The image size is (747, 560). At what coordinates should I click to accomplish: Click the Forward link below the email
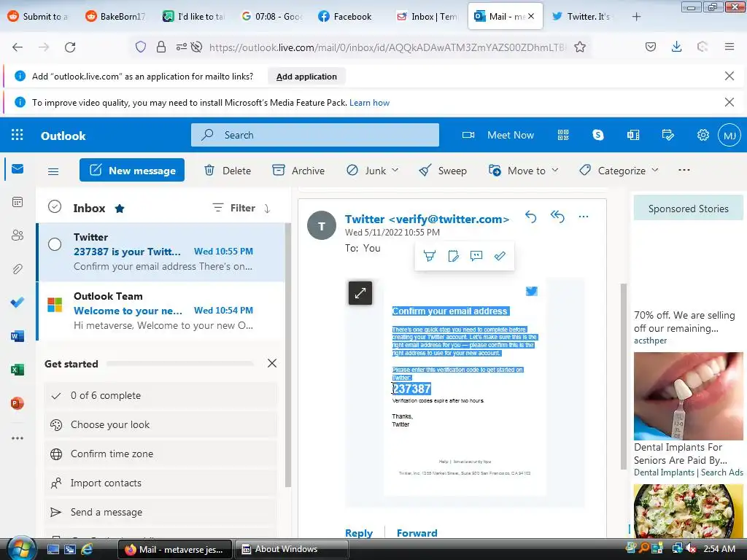pyautogui.click(x=417, y=533)
